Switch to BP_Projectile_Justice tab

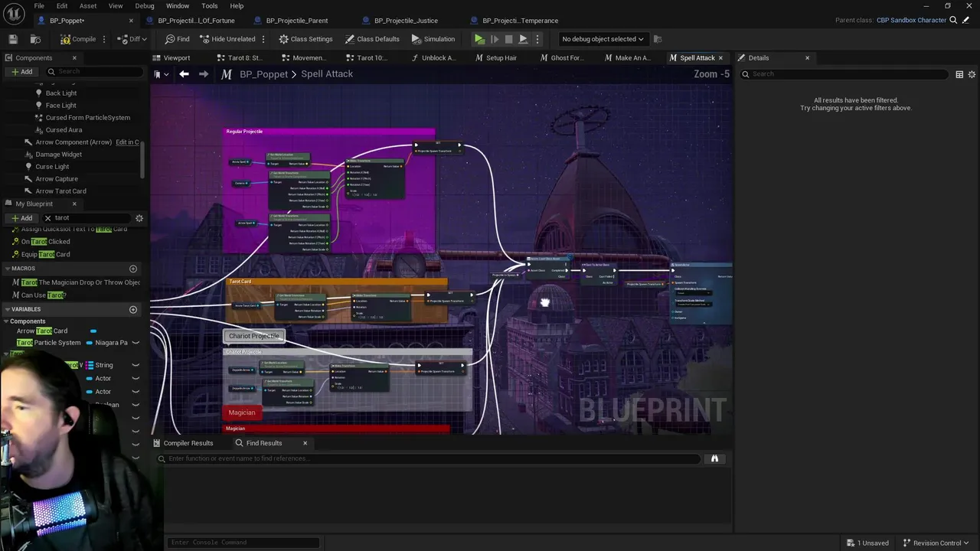(x=406, y=21)
